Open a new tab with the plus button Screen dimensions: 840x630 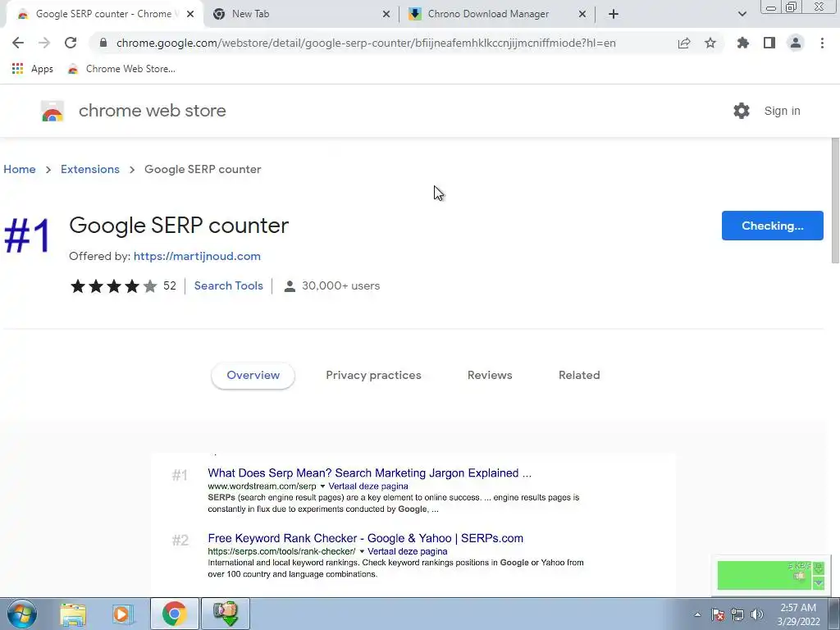[x=614, y=15]
